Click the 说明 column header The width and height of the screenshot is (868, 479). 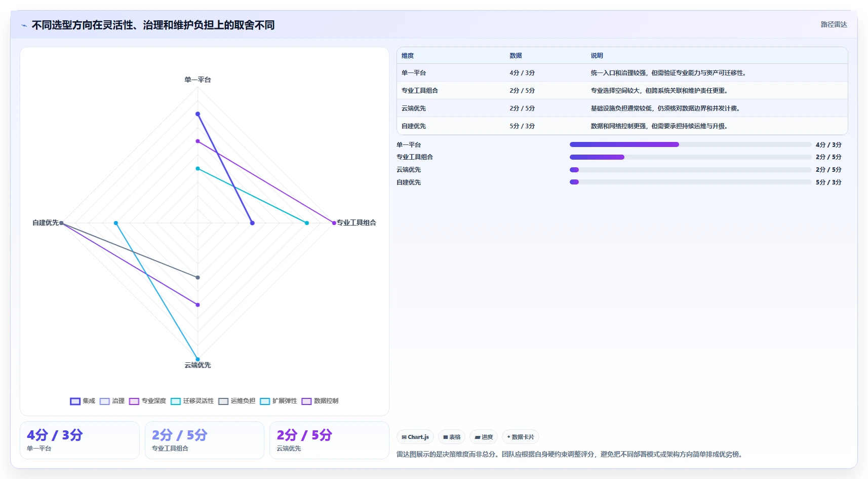pyautogui.click(x=597, y=56)
